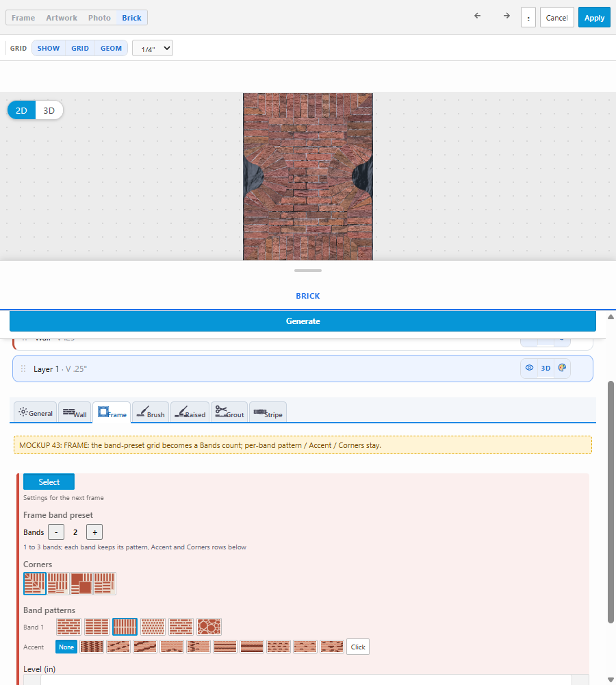This screenshot has height=685, width=616.
Task: Click the brick texture preview canvas
Action: tap(308, 177)
